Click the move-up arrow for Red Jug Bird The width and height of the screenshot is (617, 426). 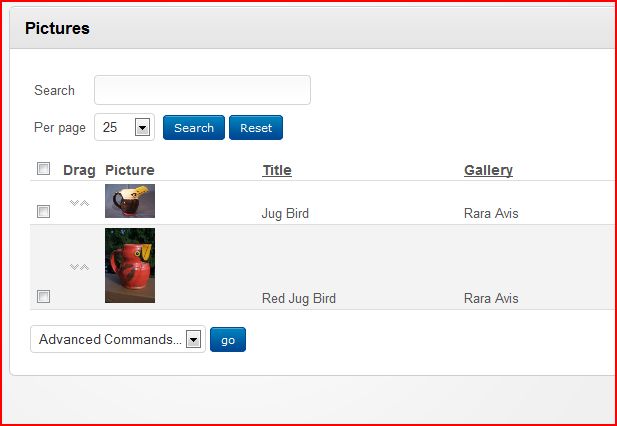[85, 267]
